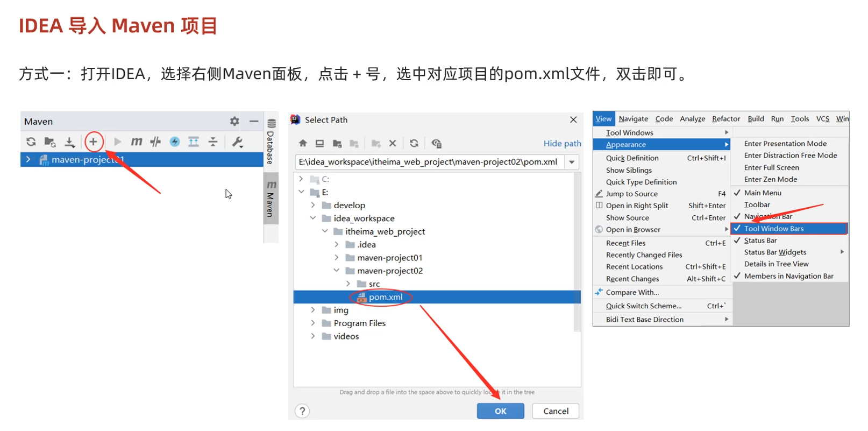The image size is (868, 431).
Task: Toggle offline mode lightning icon
Action: coord(175,142)
